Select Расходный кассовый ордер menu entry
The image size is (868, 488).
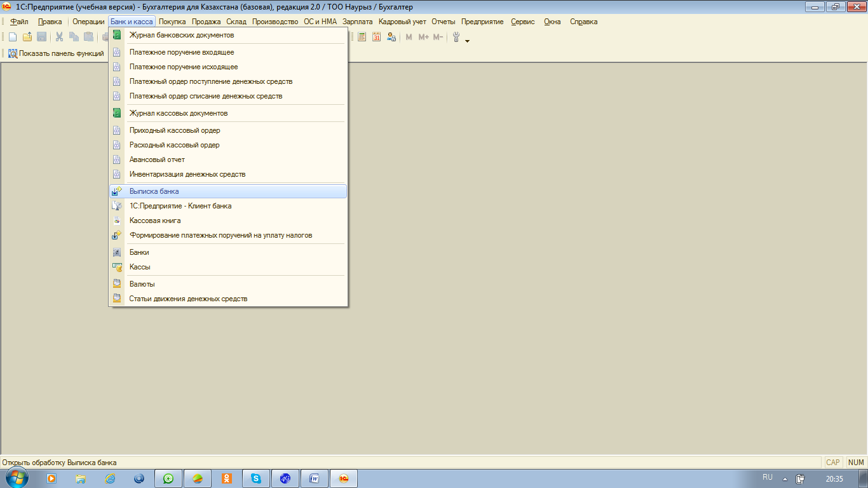(228, 145)
